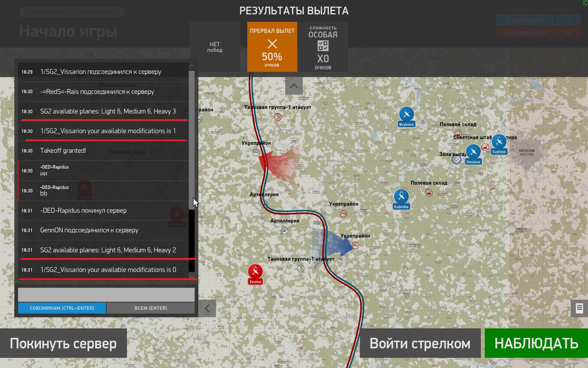Click '-DED-Rapidus покинул сервер' message

tap(104, 211)
